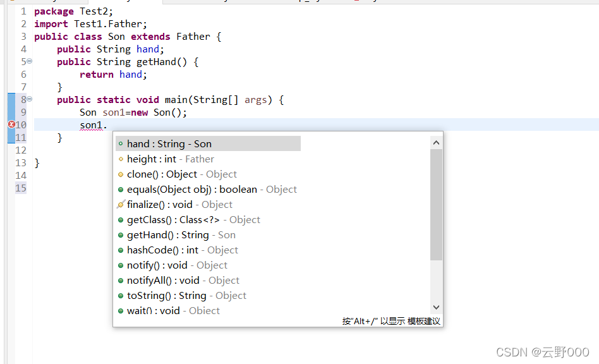This screenshot has width=599, height=364.
Task: Select the 'hand : String - Son' suggestion
Action: 208,143
